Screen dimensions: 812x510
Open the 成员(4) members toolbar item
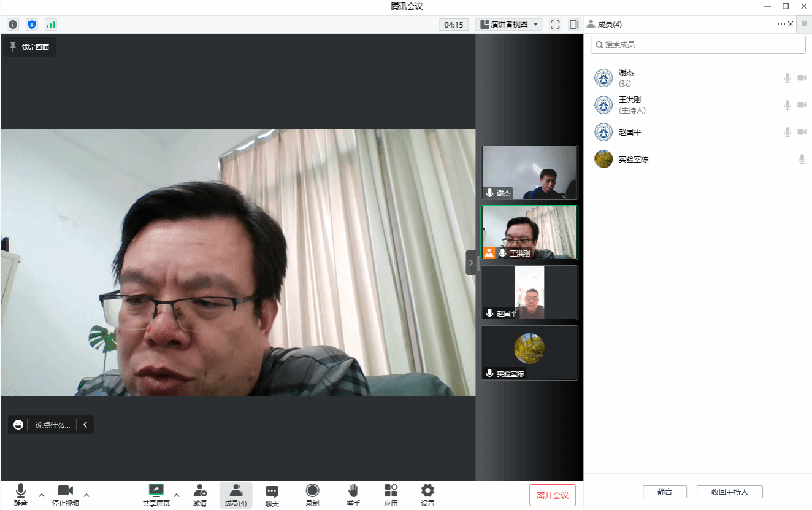pyautogui.click(x=236, y=495)
